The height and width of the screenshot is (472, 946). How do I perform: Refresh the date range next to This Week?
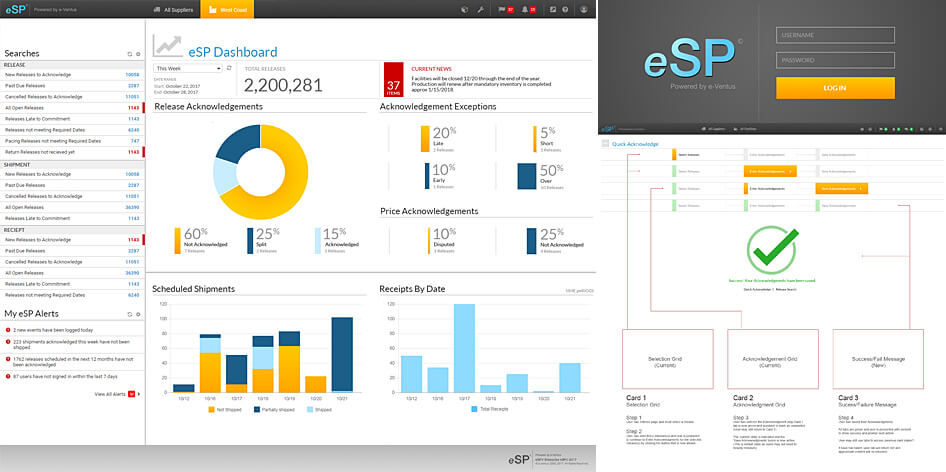(x=229, y=68)
